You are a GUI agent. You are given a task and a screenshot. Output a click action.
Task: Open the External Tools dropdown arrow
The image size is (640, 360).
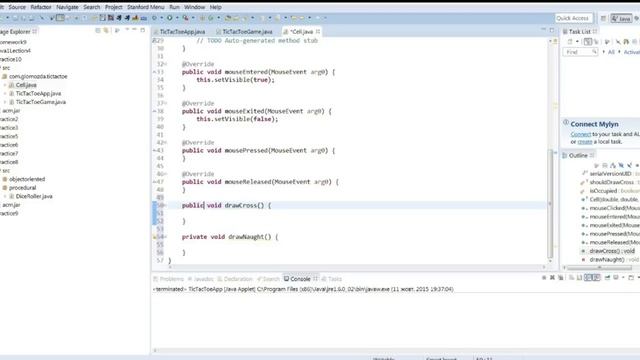pos(193,18)
